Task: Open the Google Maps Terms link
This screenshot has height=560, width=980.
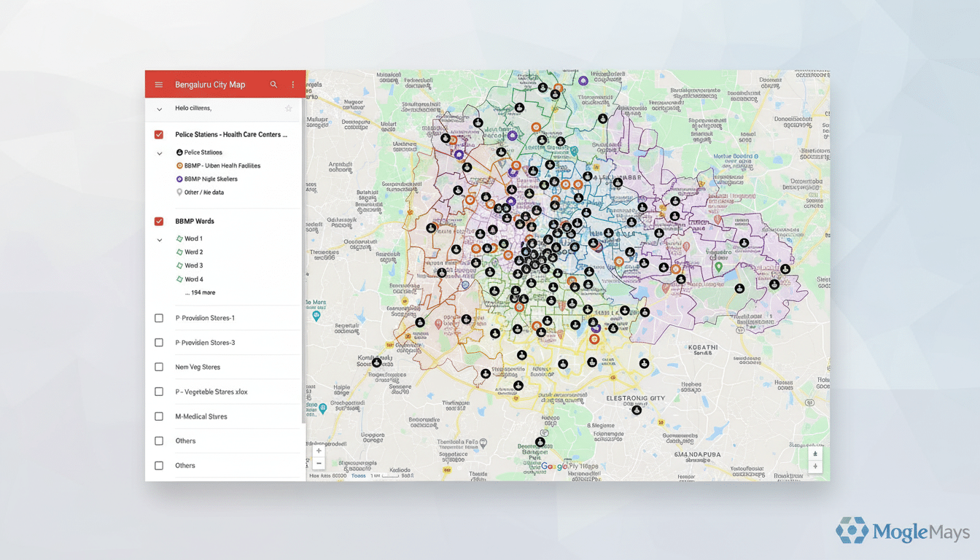Action: (357, 475)
